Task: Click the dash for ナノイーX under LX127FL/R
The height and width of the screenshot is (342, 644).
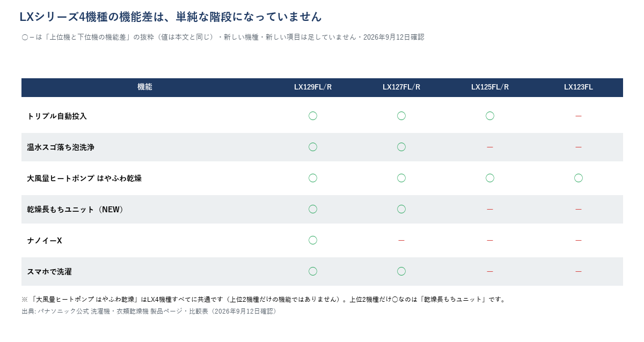Action: (x=401, y=240)
